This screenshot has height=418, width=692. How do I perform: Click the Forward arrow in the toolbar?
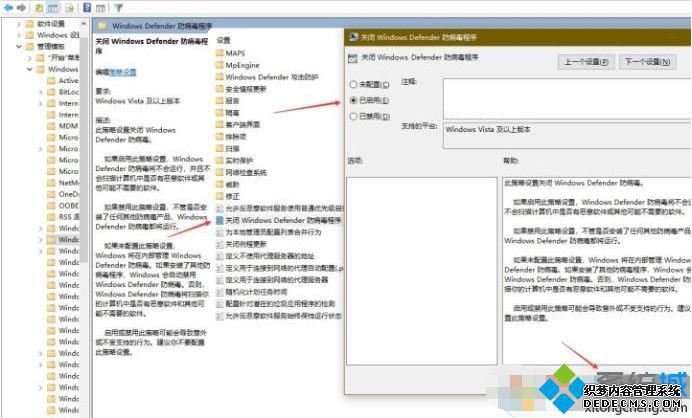click(x=21, y=8)
